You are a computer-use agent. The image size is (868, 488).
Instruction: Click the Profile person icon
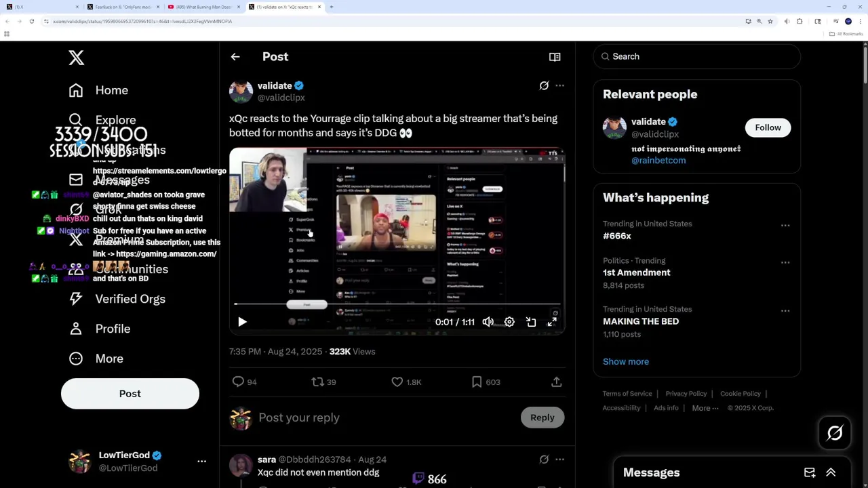pyautogui.click(x=76, y=329)
